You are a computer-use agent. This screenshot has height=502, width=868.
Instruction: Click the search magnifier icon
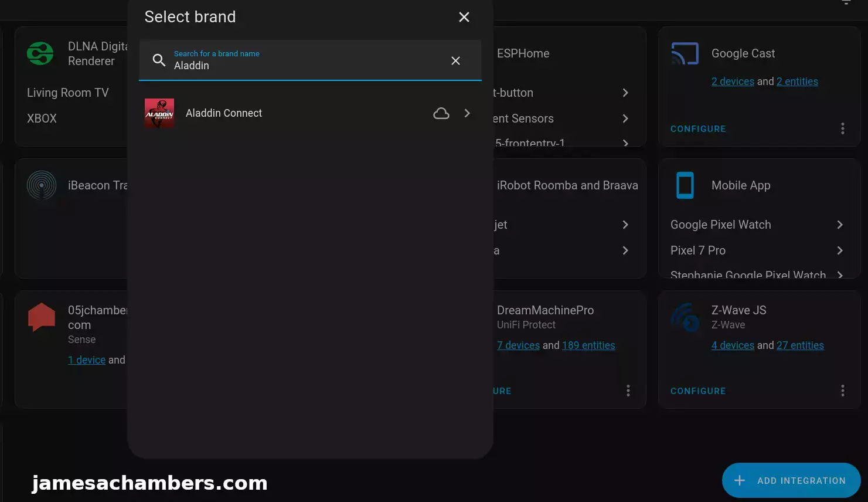[159, 60]
